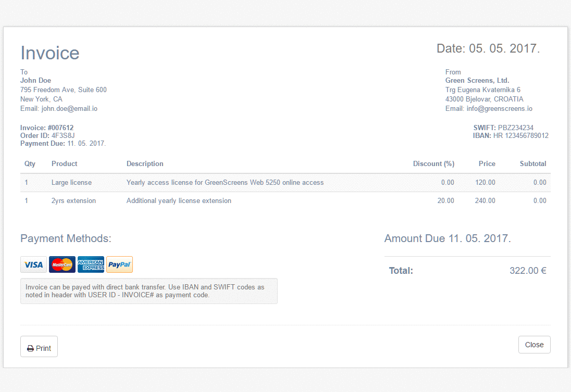Click the Discount (%) column header

(433, 163)
